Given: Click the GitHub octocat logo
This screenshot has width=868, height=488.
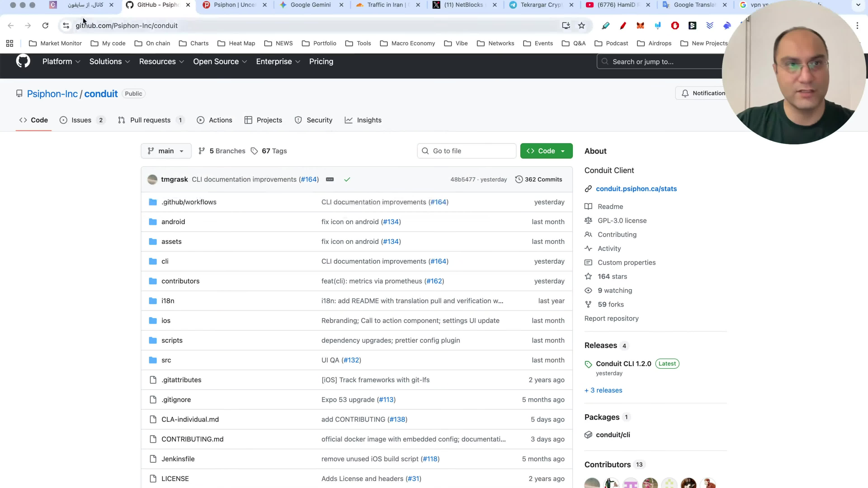Looking at the screenshot, I should tap(23, 61).
